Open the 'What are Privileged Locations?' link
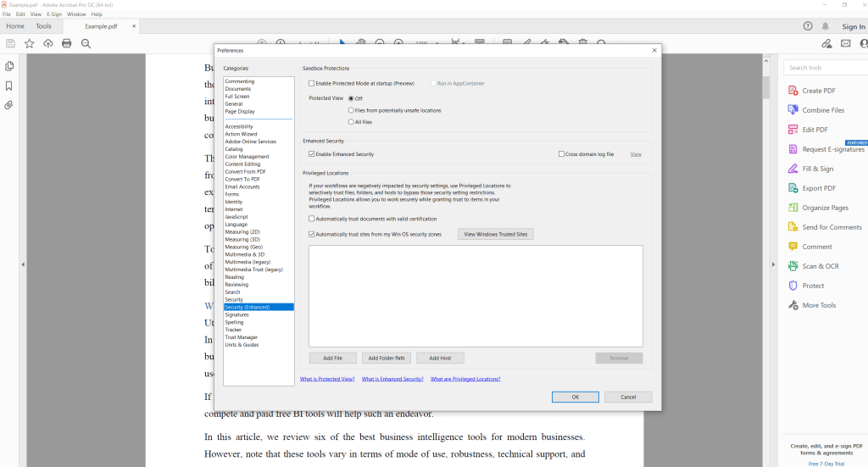868x467 pixels. point(465,379)
